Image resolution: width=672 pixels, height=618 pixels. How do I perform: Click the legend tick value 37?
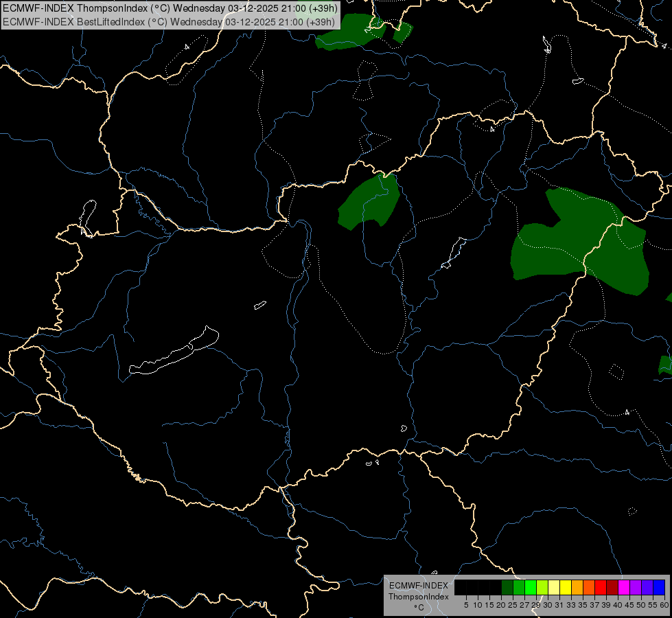pyautogui.click(x=594, y=605)
